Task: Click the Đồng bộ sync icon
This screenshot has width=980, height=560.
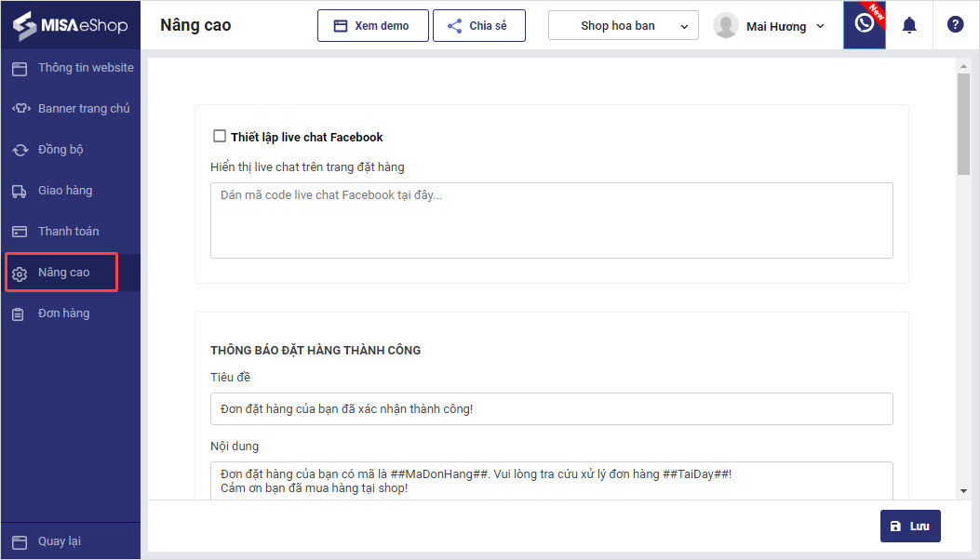Action: click(x=19, y=150)
